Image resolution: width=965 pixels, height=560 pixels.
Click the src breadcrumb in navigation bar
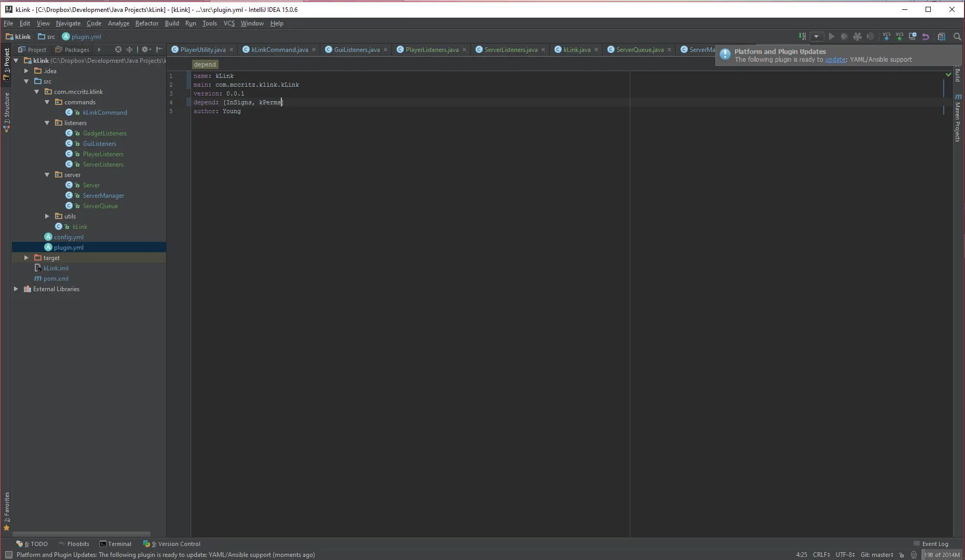pos(46,37)
